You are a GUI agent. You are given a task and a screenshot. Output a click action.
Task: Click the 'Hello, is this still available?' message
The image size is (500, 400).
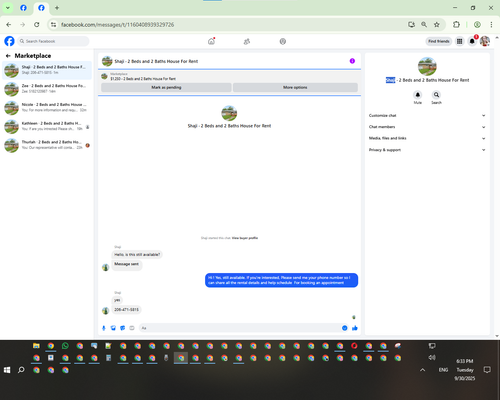click(137, 255)
